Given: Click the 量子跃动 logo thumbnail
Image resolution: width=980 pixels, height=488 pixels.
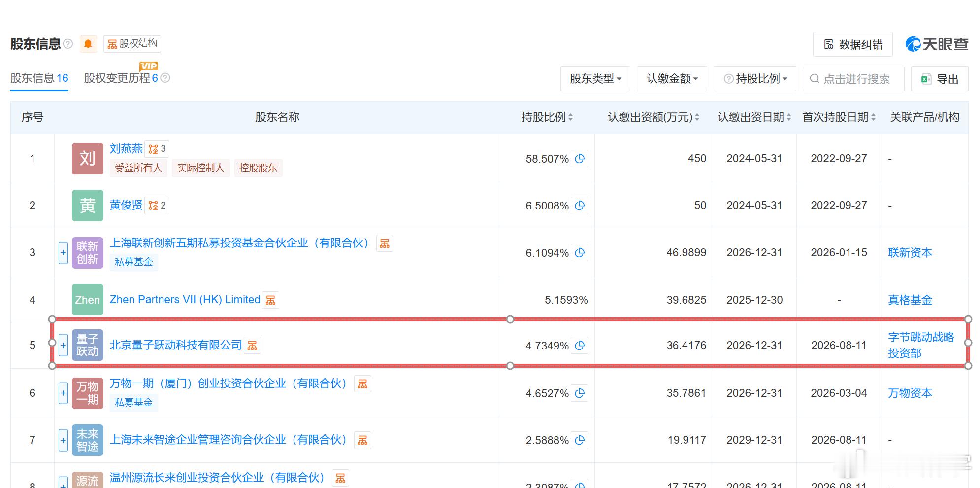Looking at the screenshot, I should click(88, 345).
